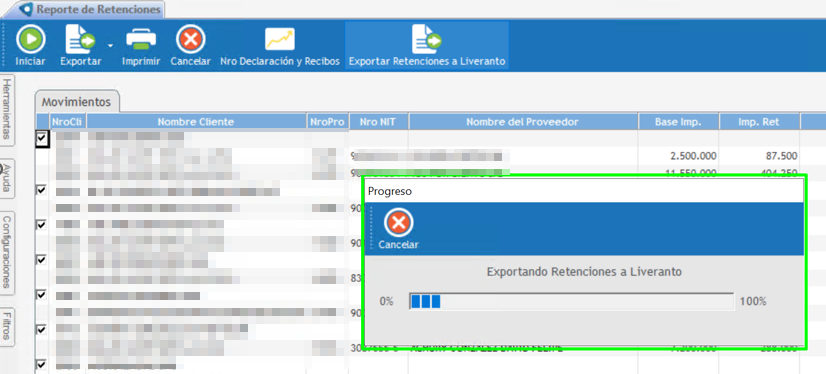This screenshot has height=374, width=826.
Task: Select the 87.500 Imp. Ret cell
Action: pyautogui.click(x=759, y=156)
